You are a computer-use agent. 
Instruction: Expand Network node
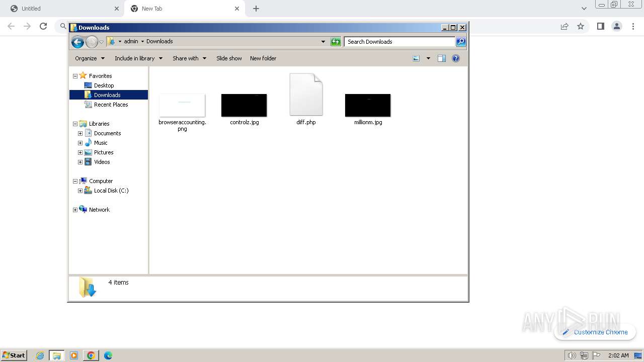[x=75, y=210]
